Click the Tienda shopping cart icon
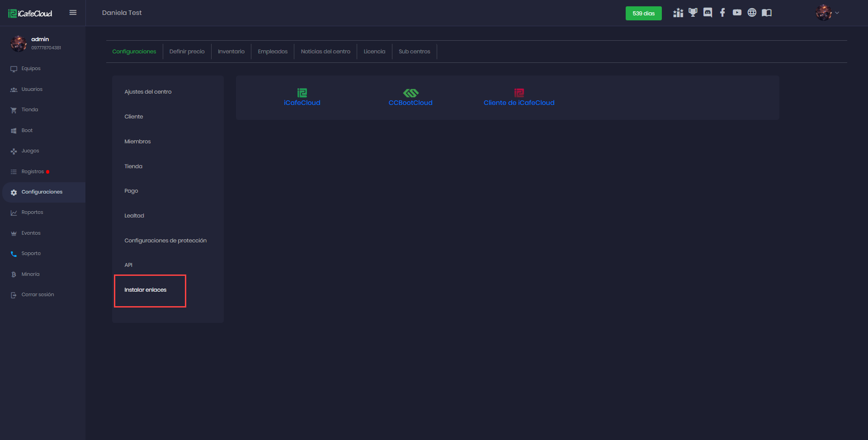 tap(14, 110)
